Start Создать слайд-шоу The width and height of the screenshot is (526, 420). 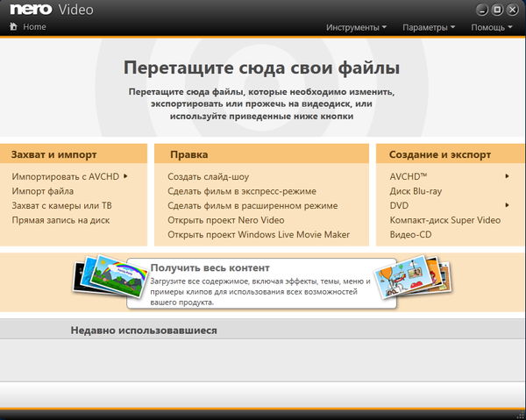coord(208,176)
